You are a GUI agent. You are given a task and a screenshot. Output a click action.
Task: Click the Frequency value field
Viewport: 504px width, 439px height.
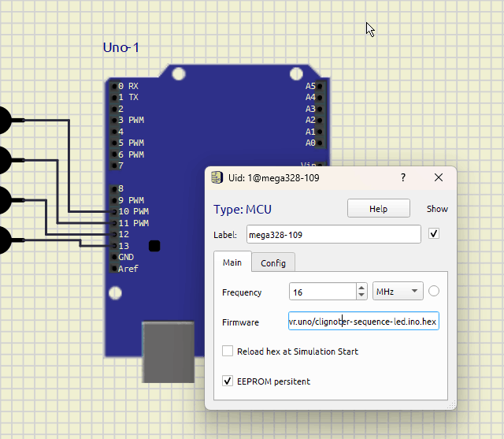click(x=322, y=292)
